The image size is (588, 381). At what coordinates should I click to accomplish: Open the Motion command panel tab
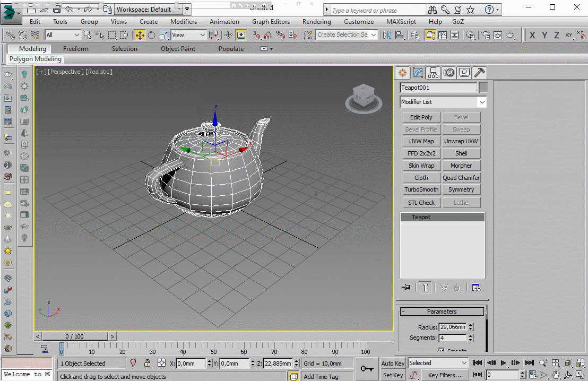[449, 73]
